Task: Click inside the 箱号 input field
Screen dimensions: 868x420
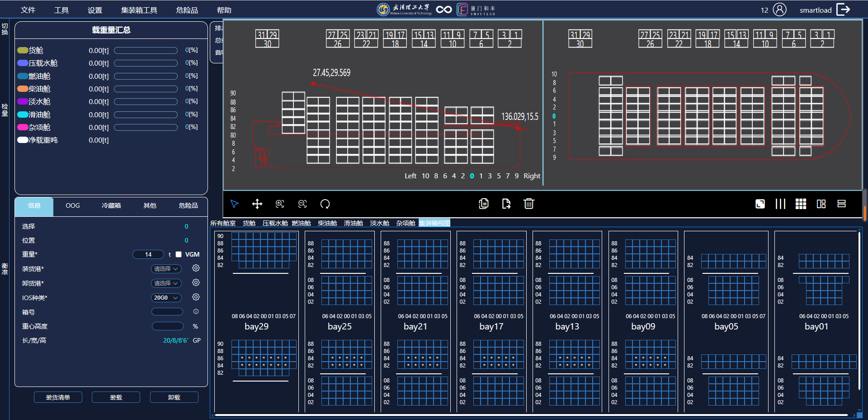Action: click(x=167, y=311)
